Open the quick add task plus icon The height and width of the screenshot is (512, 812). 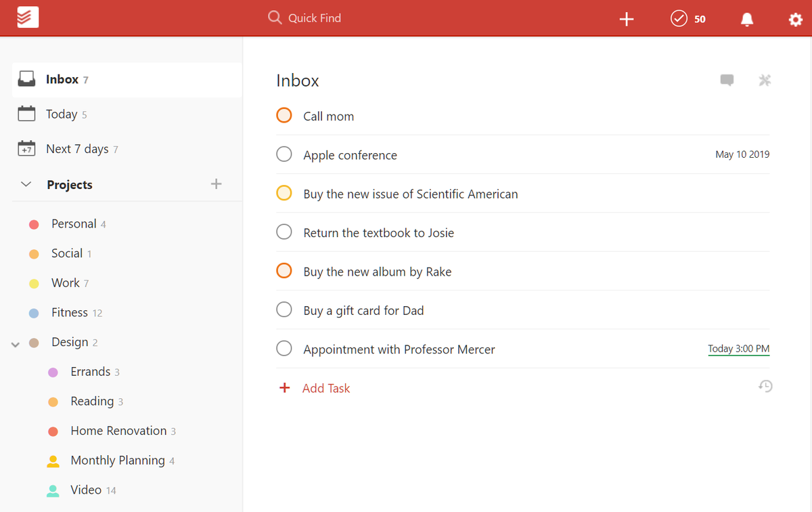pos(626,19)
